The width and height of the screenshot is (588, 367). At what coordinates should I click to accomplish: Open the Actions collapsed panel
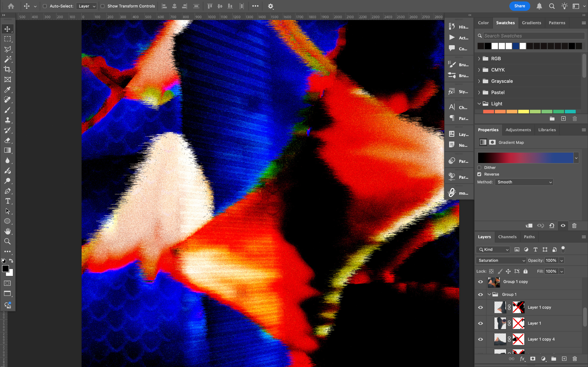pyautogui.click(x=459, y=38)
